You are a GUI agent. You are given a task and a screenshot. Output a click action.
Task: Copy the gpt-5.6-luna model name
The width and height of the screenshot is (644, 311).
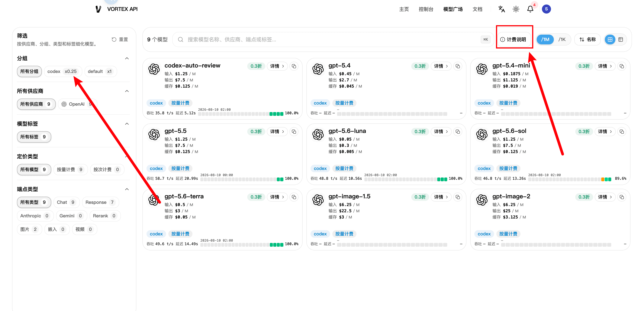click(x=458, y=132)
